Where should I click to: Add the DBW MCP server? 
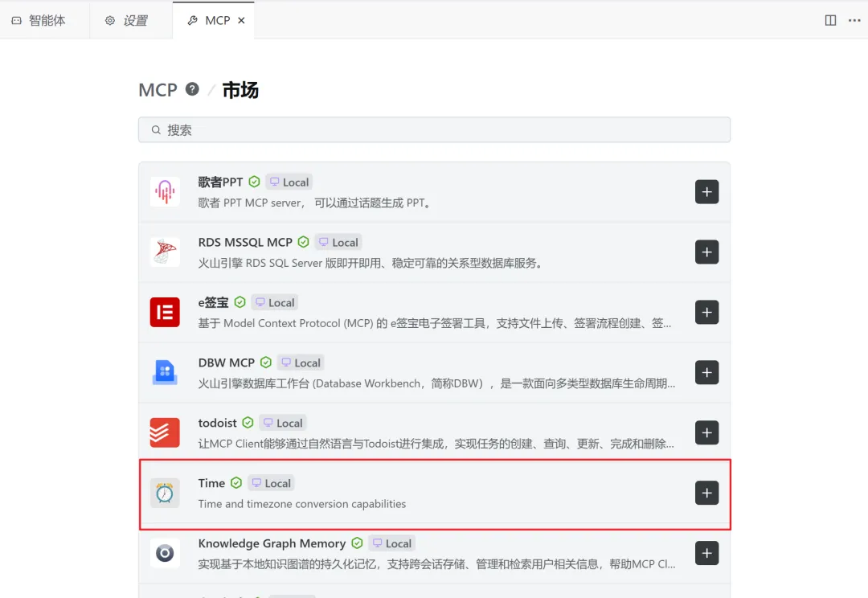pyautogui.click(x=707, y=373)
